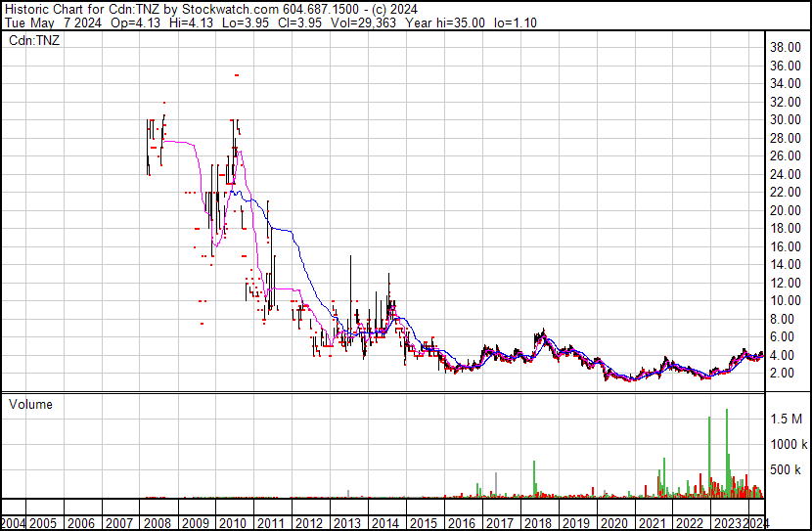The height and width of the screenshot is (531, 812).
Task: Click the Cdn:TNZ symbol label
Action: point(34,39)
